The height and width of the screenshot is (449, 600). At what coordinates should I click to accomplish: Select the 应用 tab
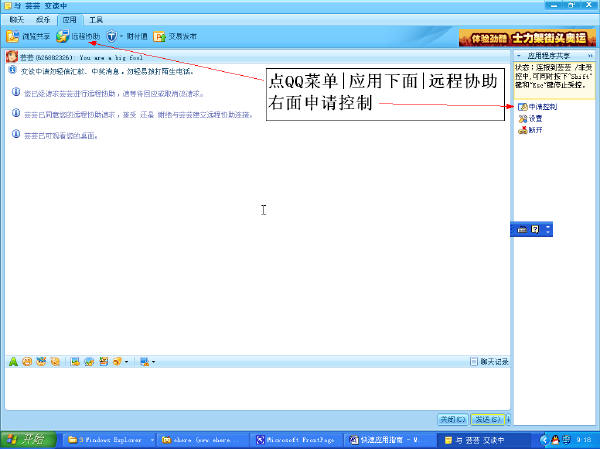[69, 20]
